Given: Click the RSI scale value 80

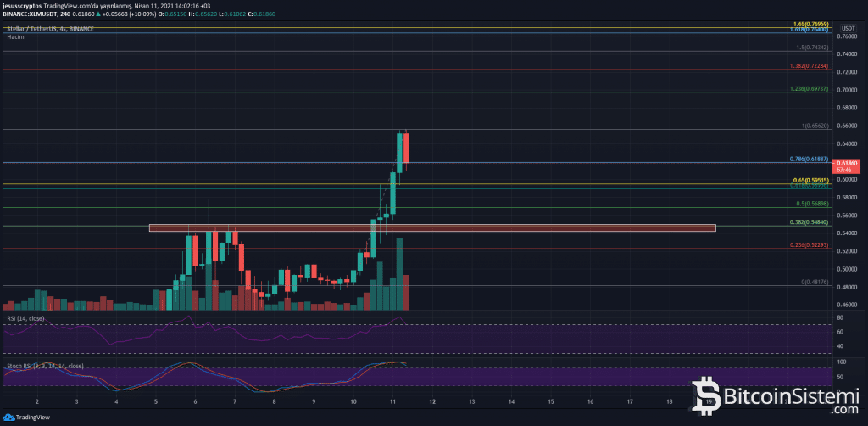Looking at the screenshot, I should 840,317.
